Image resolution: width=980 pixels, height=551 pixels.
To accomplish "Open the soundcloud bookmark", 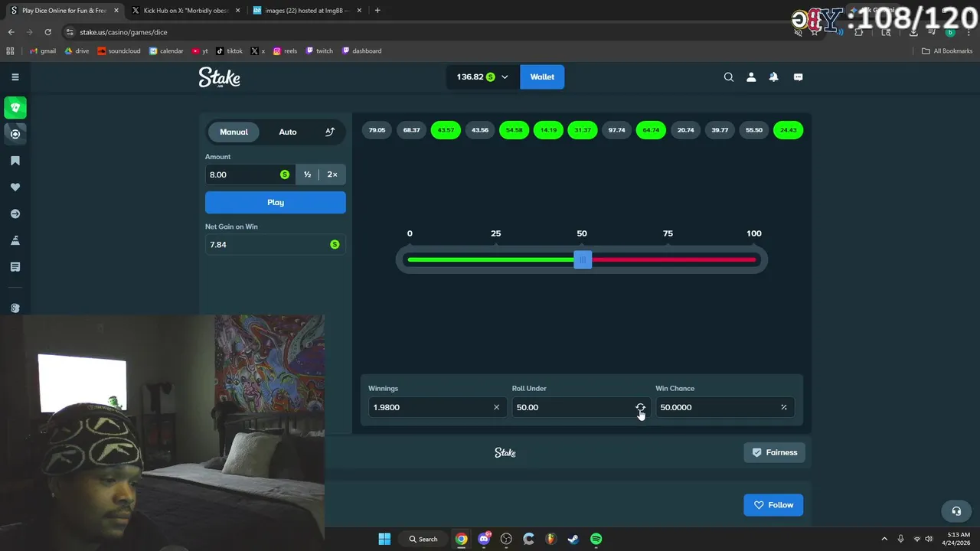I will (x=119, y=51).
